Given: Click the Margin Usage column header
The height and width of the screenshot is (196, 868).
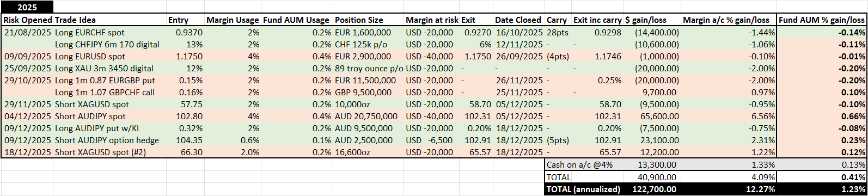Looking at the screenshot, I should coord(233,20).
